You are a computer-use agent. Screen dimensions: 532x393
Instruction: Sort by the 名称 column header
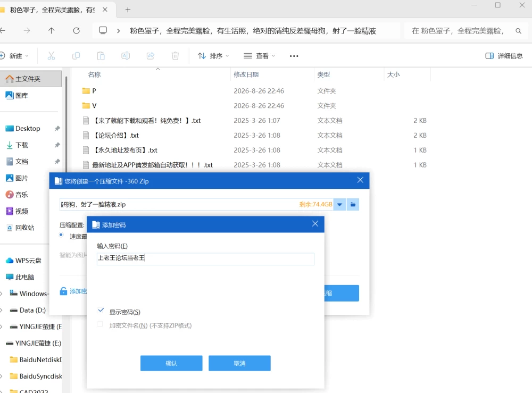[x=94, y=74]
